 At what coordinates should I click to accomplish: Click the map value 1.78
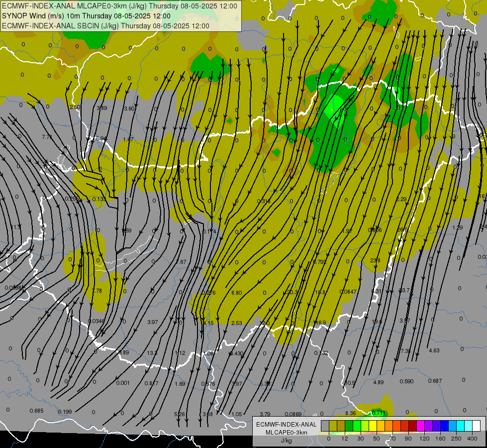point(97,291)
